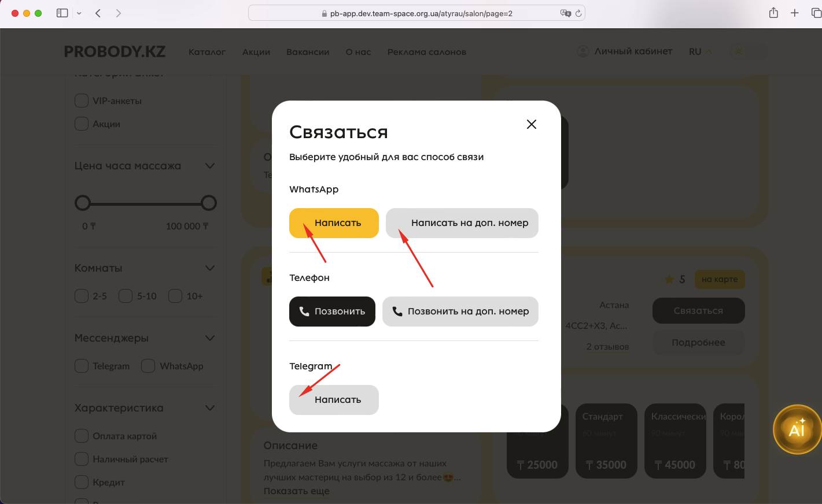Open Личный кабинет link
The image size is (822, 504).
633,51
